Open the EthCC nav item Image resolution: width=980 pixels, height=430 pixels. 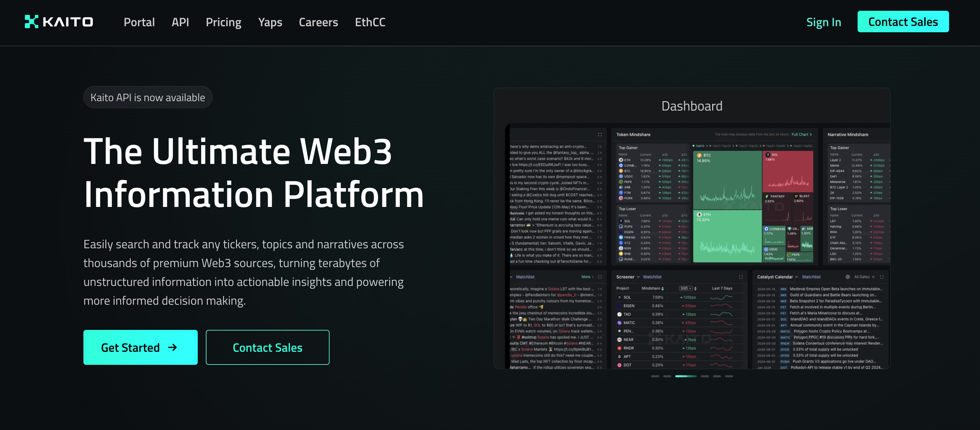point(370,22)
